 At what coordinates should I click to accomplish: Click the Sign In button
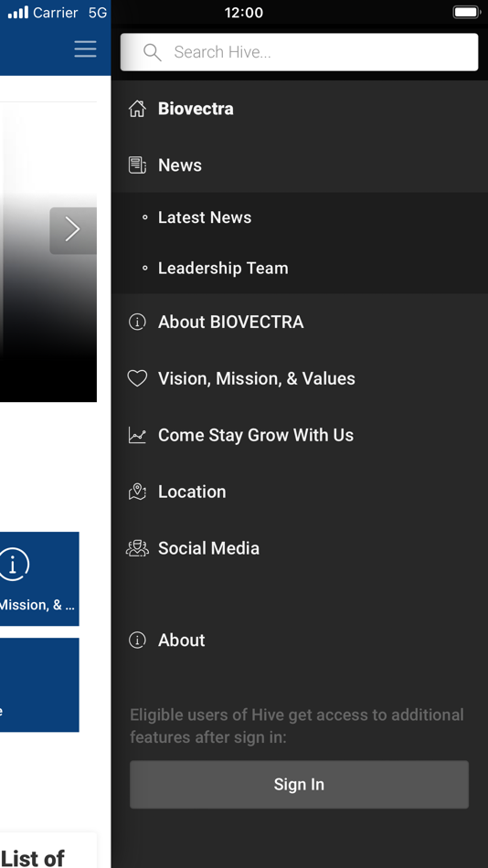299,785
